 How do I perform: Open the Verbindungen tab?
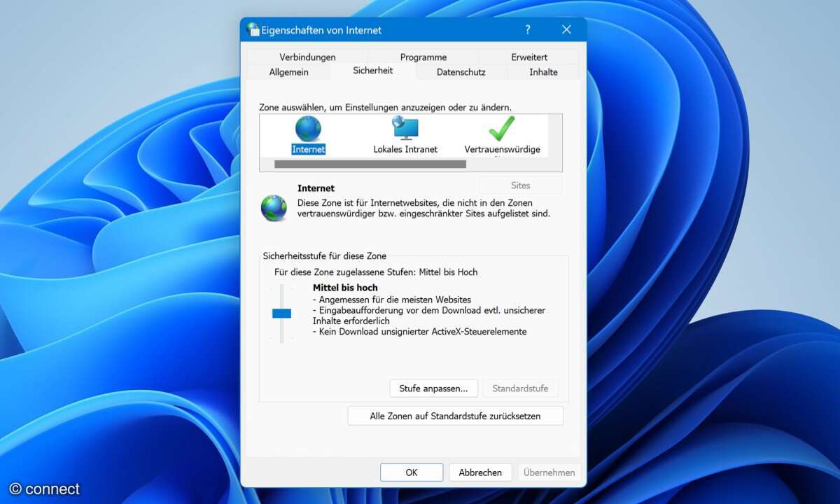point(307,57)
